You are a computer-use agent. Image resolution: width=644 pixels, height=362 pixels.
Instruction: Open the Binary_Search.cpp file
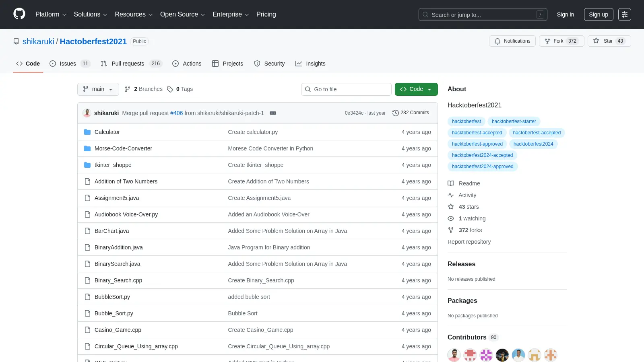tap(118, 280)
